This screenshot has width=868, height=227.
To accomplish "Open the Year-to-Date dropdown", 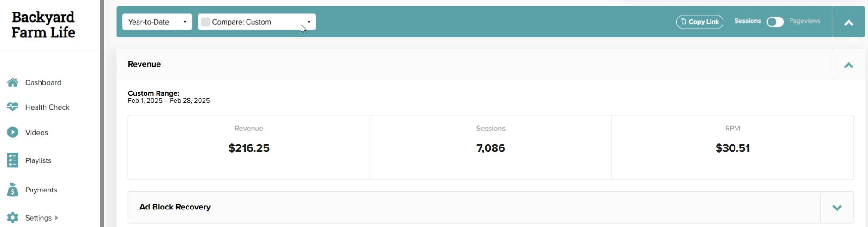I will point(157,22).
